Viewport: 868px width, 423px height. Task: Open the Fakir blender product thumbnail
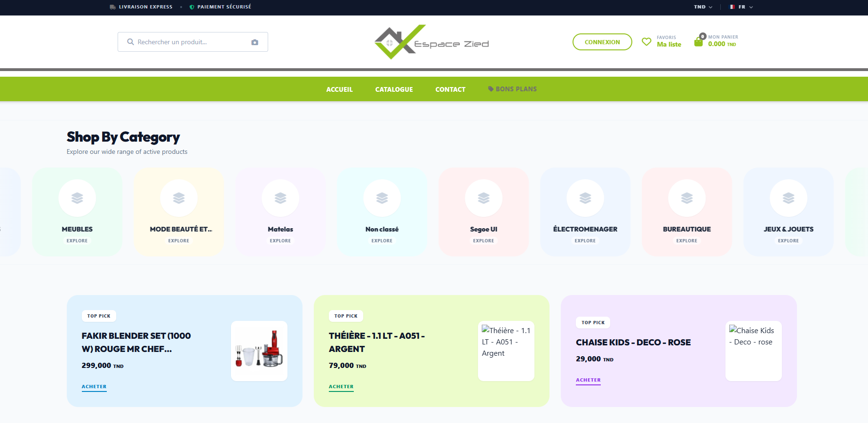tap(259, 351)
